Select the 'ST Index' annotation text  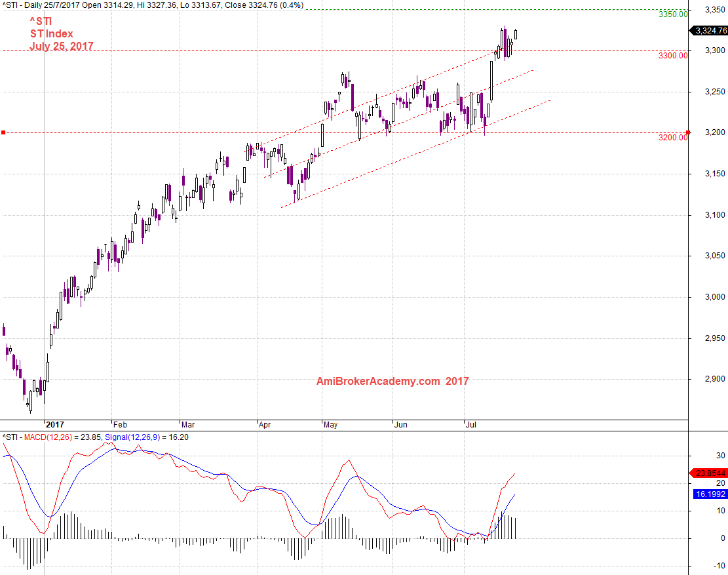[52, 34]
